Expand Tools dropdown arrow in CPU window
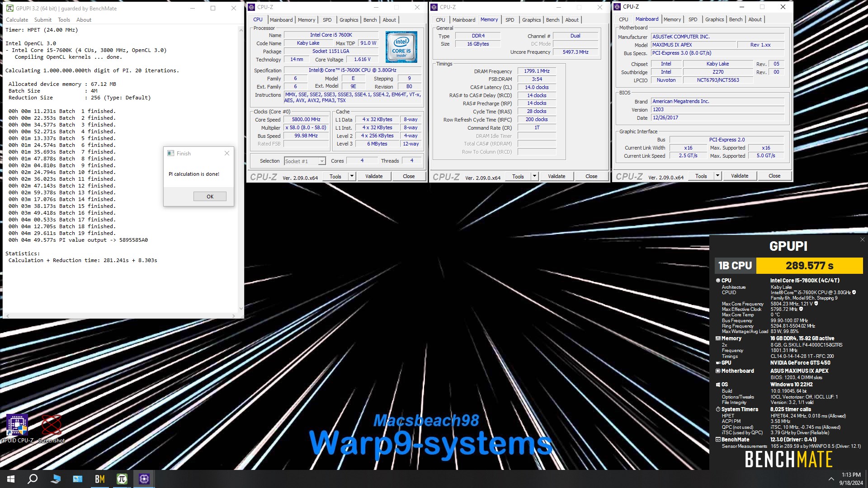Image resolution: width=868 pixels, height=488 pixels. click(352, 176)
